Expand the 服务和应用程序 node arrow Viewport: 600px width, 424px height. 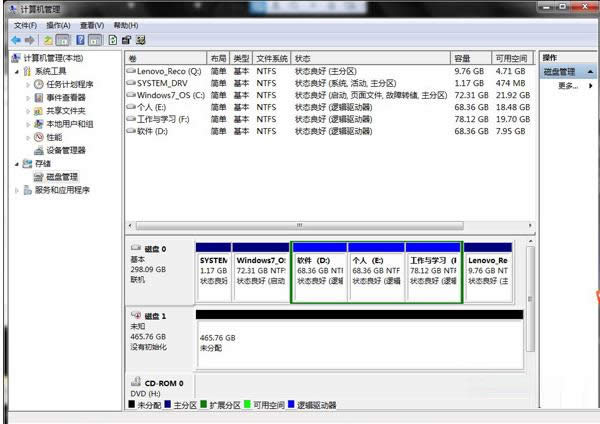point(16,189)
